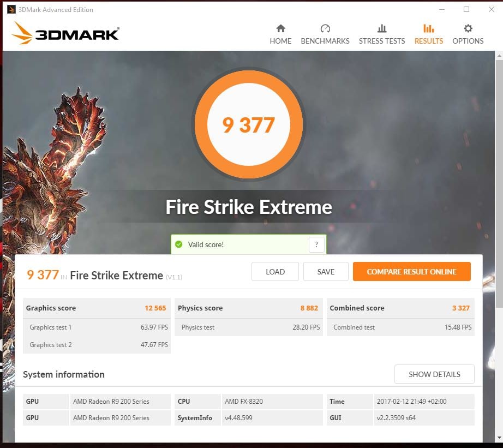Image resolution: width=503 pixels, height=448 pixels.
Task: Click the large 9 377 score circle
Action: pyautogui.click(x=249, y=124)
